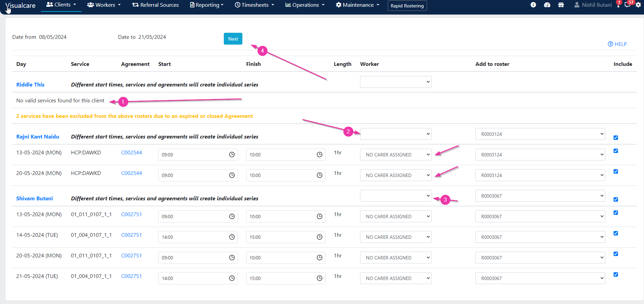This screenshot has height=304, width=644.
Task: Click start time field 14:00 for Shivam 14-05-2024
Action: 198,237
